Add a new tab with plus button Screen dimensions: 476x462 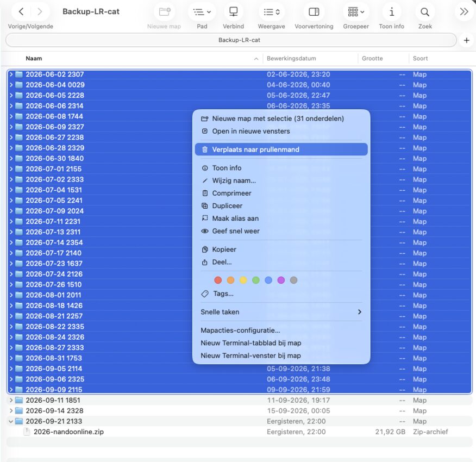tap(467, 40)
